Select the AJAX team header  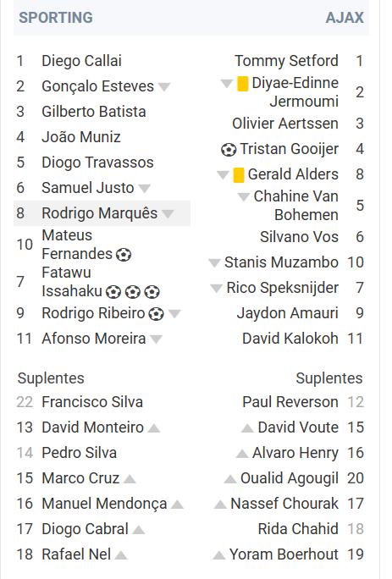[345, 18]
